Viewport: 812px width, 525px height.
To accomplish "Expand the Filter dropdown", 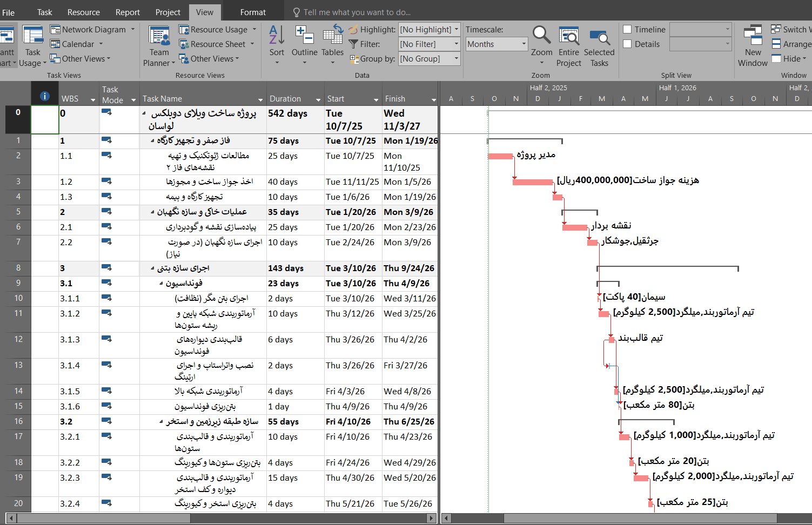I will [x=457, y=44].
